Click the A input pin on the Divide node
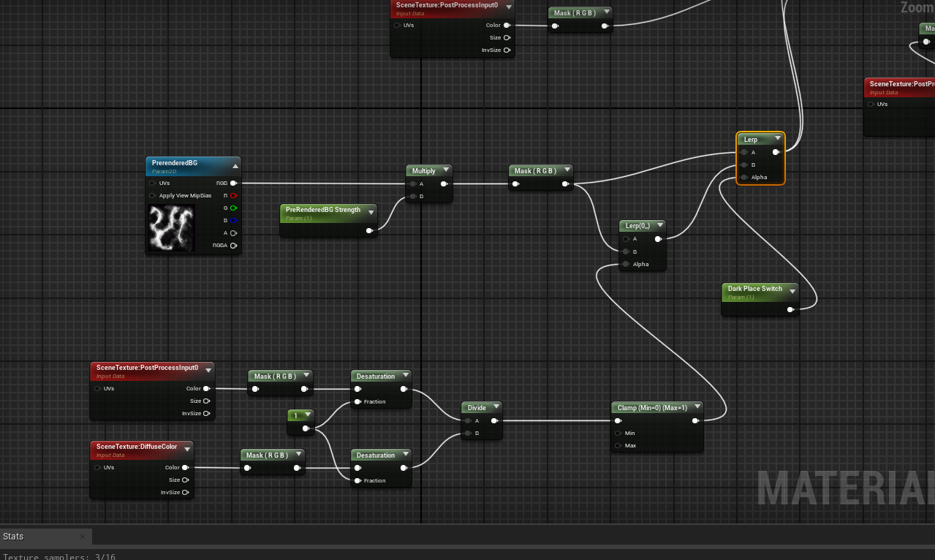935x560 pixels. pyautogui.click(x=468, y=420)
